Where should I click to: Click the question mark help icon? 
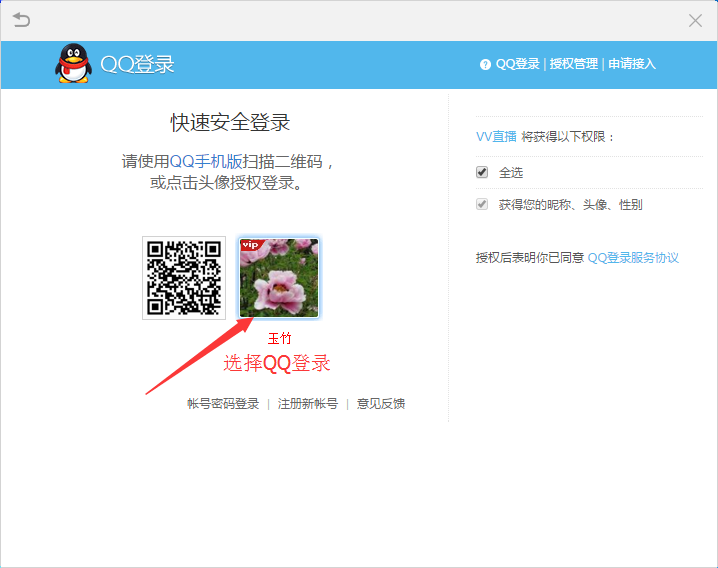coord(486,64)
